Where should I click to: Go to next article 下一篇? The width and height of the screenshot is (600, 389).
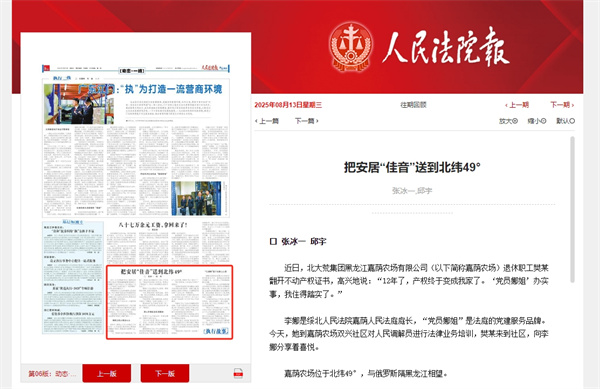[307, 121]
